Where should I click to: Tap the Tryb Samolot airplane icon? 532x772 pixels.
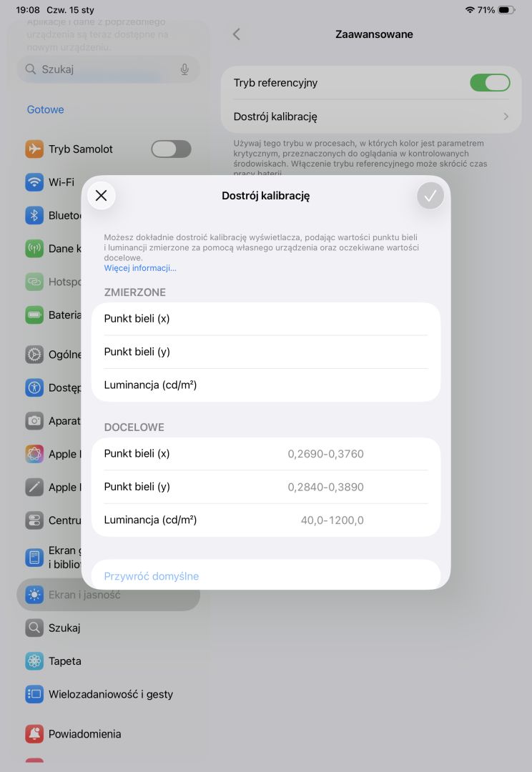pyautogui.click(x=34, y=149)
